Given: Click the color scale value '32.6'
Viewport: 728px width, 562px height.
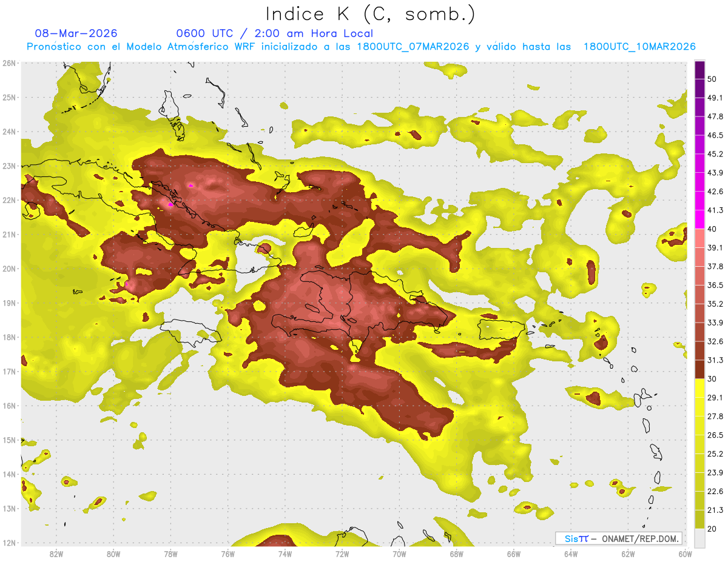Looking at the screenshot, I should coord(715,341).
